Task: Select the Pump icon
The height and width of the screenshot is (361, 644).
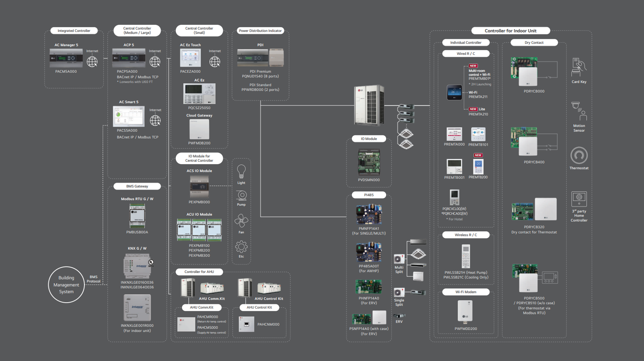Action: 241,195
